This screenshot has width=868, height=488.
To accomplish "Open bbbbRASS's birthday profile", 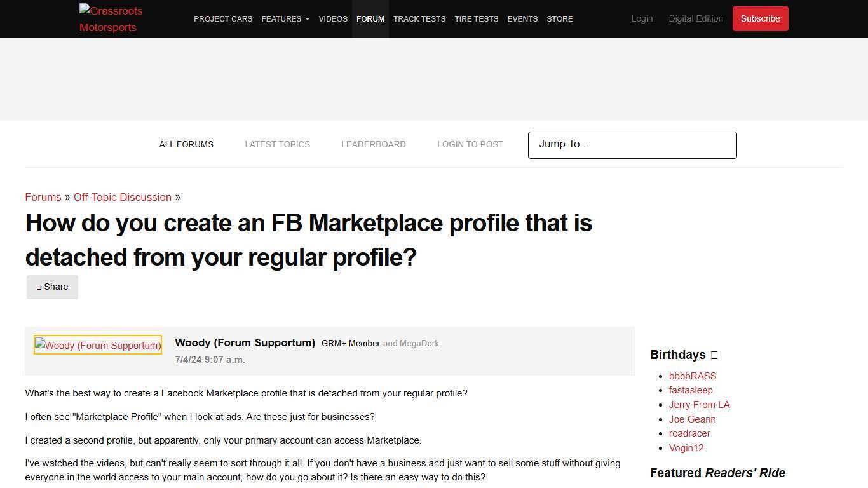I will coord(692,376).
